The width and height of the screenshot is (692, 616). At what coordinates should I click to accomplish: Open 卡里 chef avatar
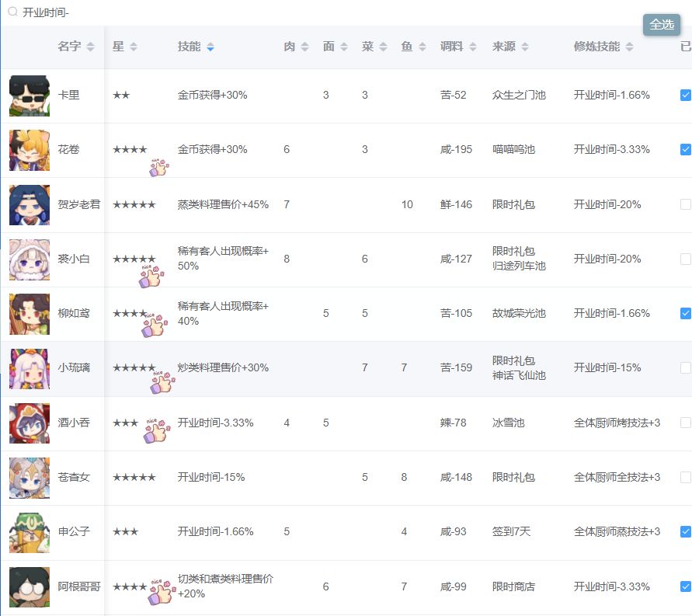(x=30, y=96)
